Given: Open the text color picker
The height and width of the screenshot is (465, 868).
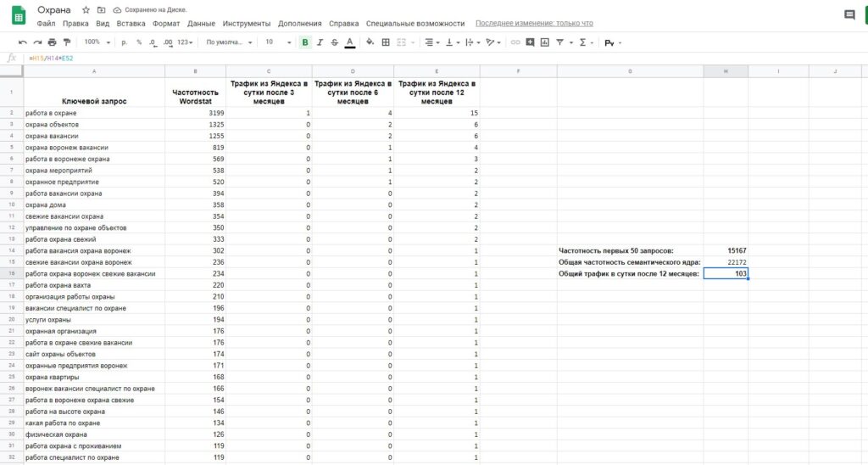Looking at the screenshot, I should click(x=349, y=42).
